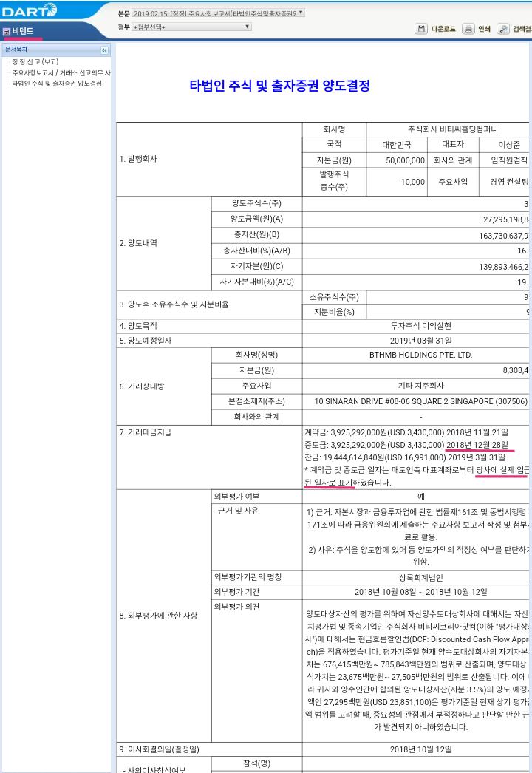532x773 pixels.
Task: Click the 본점소재지(주소) label cell
Action: pyautogui.click(x=257, y=401)
